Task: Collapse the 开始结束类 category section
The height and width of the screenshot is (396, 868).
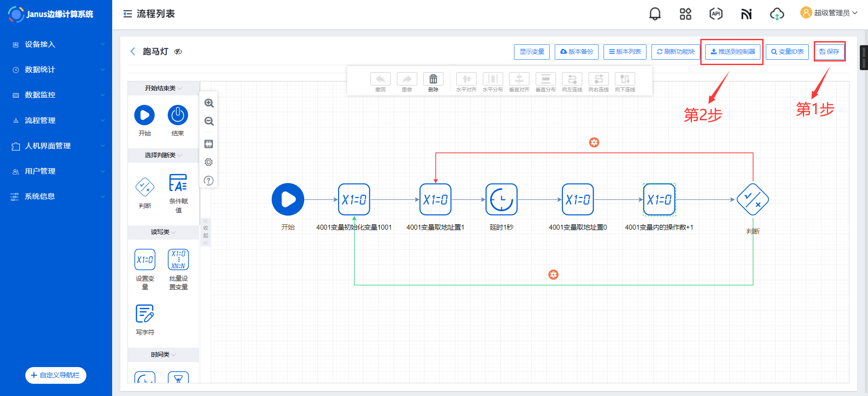Action: coord(163,88)
